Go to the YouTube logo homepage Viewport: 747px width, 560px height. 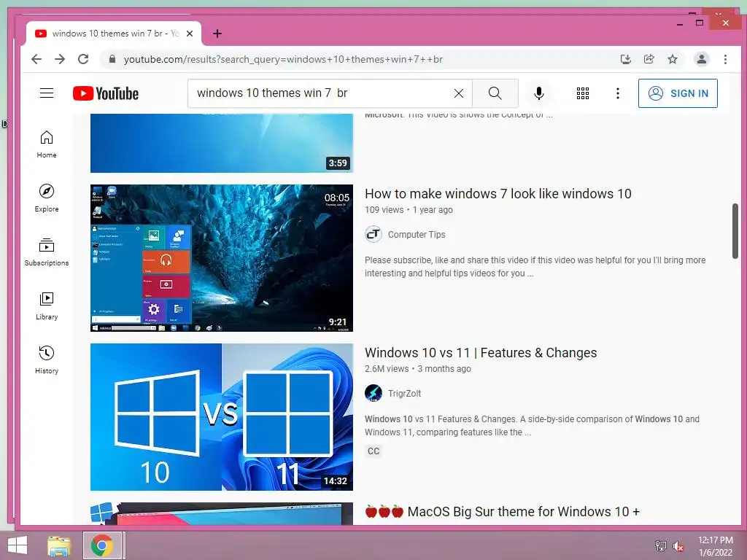point(106,93)
